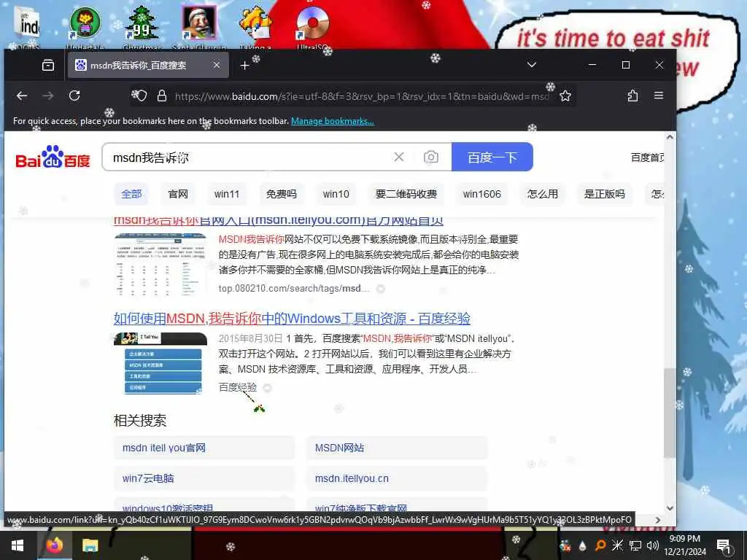Select the 是正版吗 filter tag
The width and height of the screenshot is (747, 560).
(x=604, y=194)
